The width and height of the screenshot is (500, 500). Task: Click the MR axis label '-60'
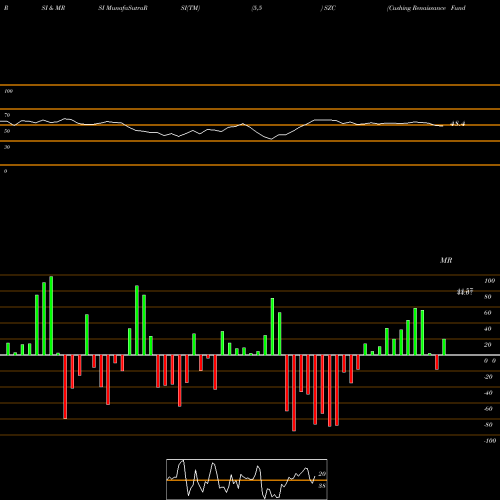click(488, 409)
